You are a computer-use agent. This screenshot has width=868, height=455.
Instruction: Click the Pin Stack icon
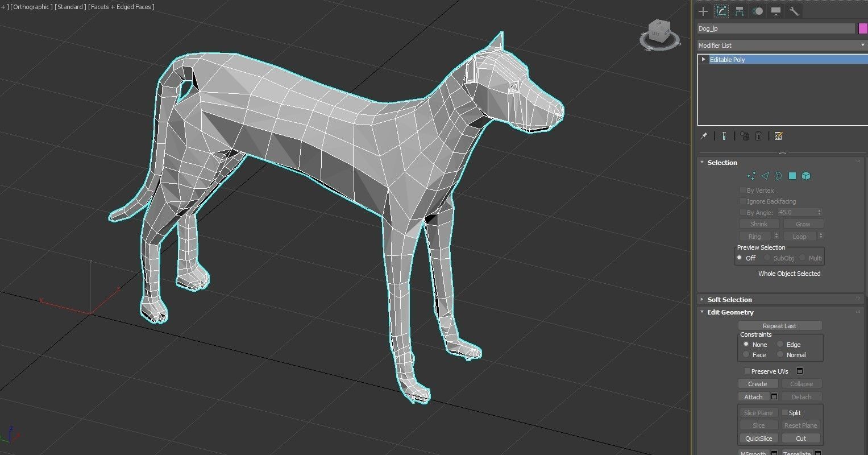(x=704, y=136)
